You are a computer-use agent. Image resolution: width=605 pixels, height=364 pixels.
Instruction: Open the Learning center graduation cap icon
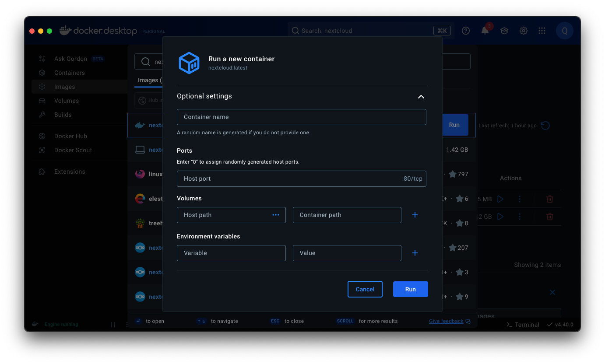pyautogui.click(x=504, y=31)
